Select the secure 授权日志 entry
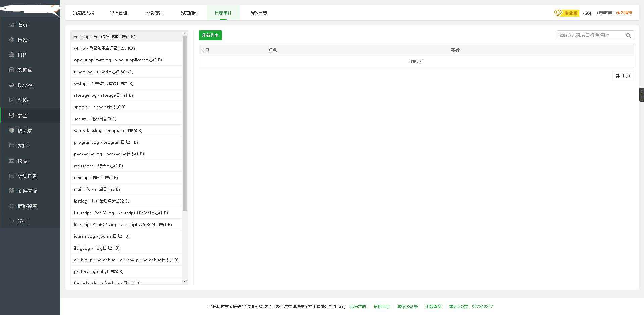 pyautogui.click(x=126, y=119)
